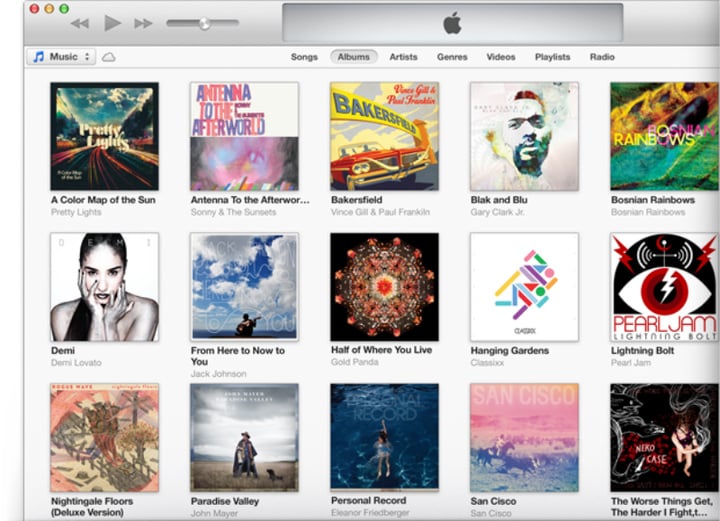Open the Music library dropdown
Viewport: 720px width, 521px height.
(x=61, y=57)
